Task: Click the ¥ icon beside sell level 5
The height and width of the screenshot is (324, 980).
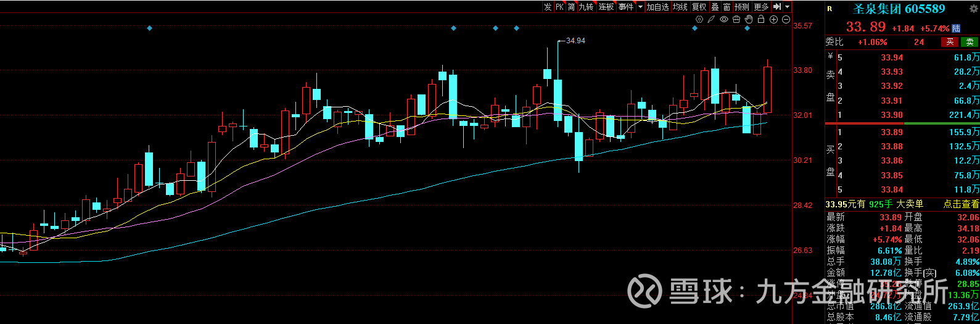Action: [830, 57]
